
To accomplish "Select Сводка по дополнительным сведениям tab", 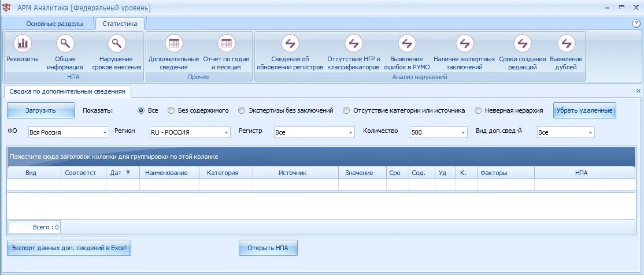I will [67, 91].
